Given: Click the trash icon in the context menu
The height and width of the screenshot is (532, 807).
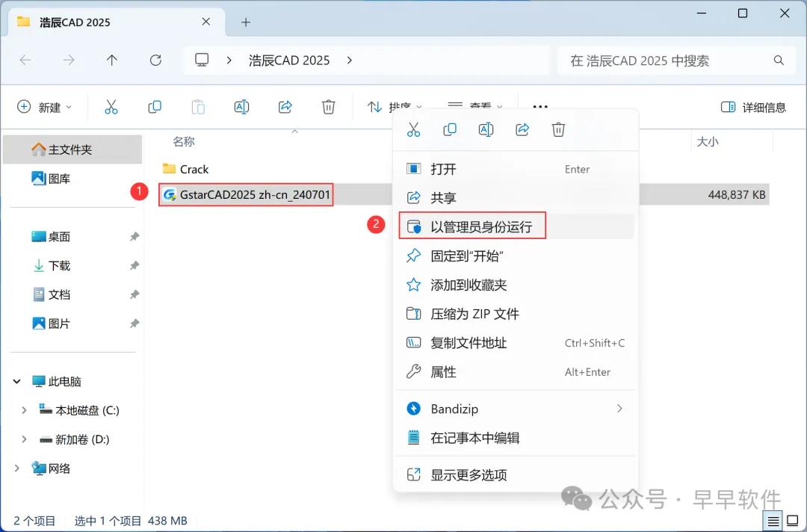Looking at the screenshot, I should (558, 130).
